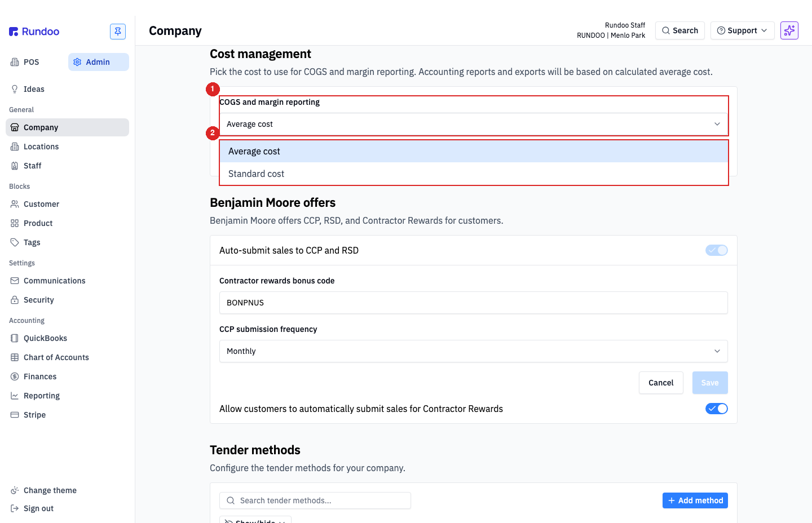Viewport: 812px width, 523px height.
Task: Click the Benjamin Moore offers heading
Action: [273, 203]
